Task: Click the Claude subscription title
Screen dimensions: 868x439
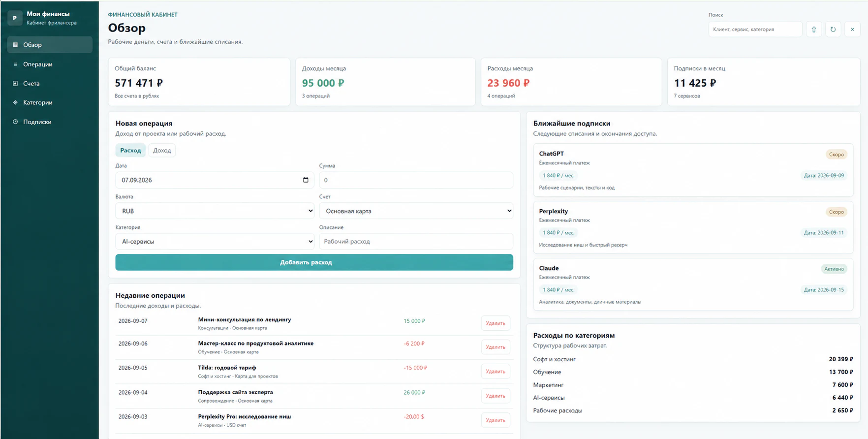Action: (x=549, y=268)
